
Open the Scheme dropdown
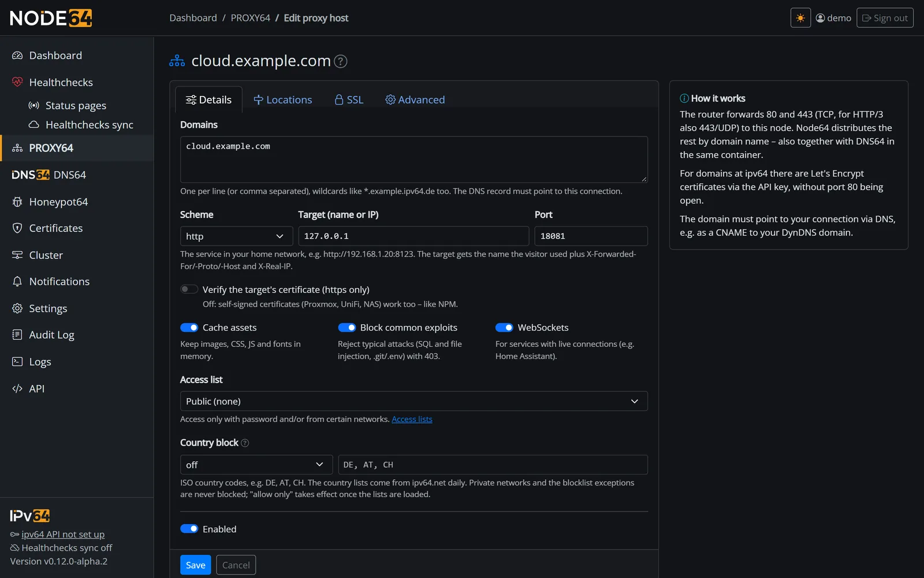coord(236,236)
